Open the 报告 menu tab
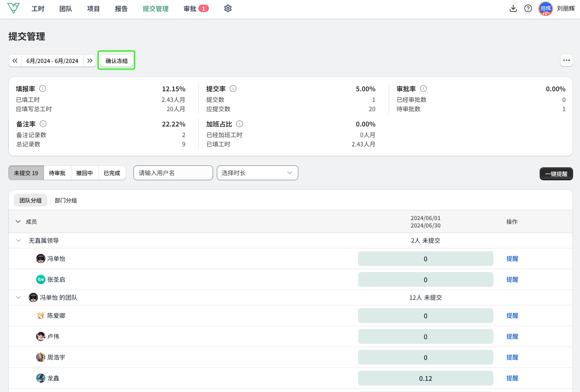 [121, 8]
